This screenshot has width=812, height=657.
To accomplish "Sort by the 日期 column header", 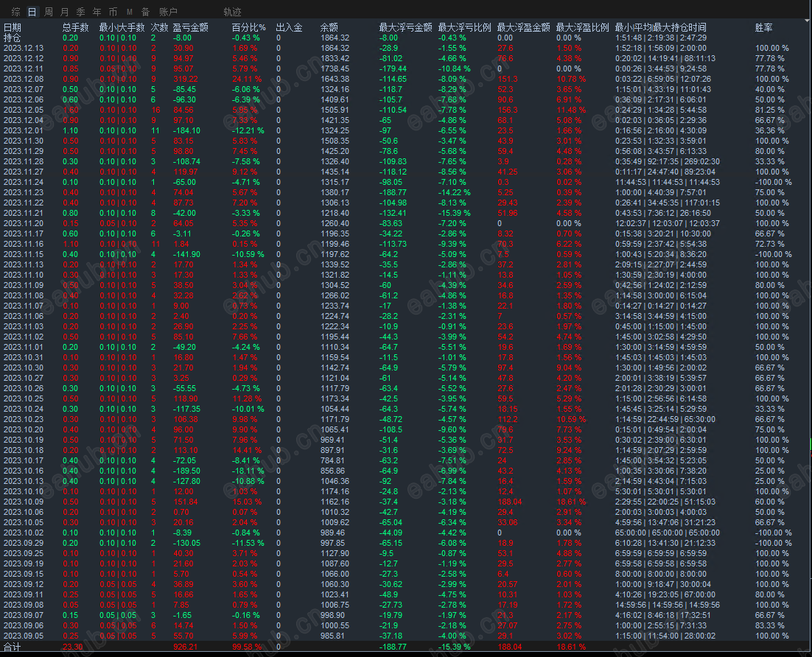I will coord(13,27).
